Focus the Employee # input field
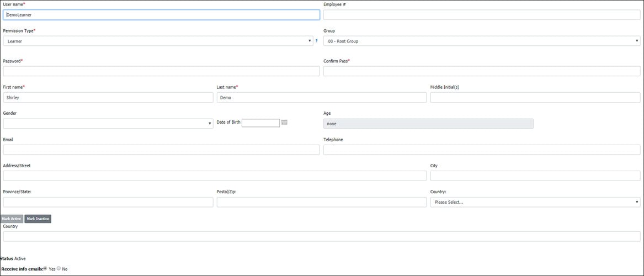This screenshot has width=644, height=276. pyautogui.click(x=481, y=15)
